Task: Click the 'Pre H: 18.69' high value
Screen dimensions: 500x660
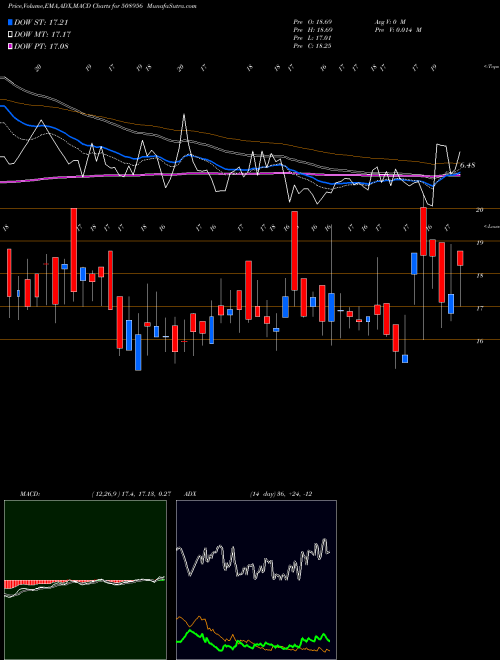Action: [x=313, y=30]
